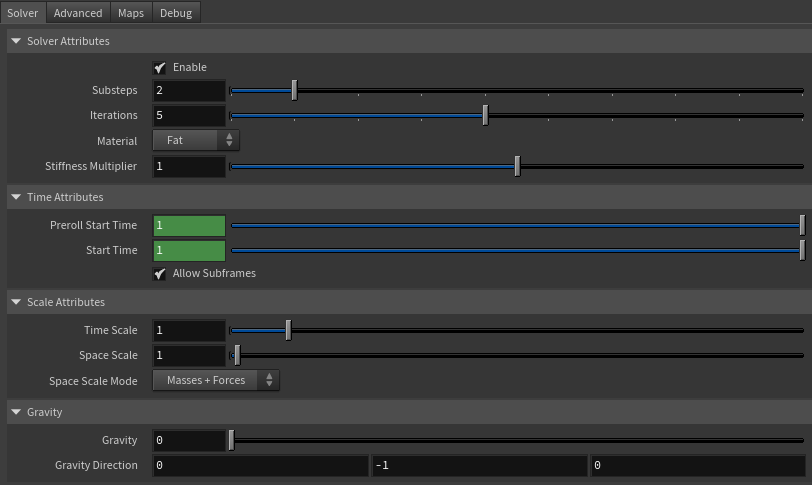Toggle the Enable checkbox
Image resolution: width=812 pixels, height=485 pixels.
[160, 67]
